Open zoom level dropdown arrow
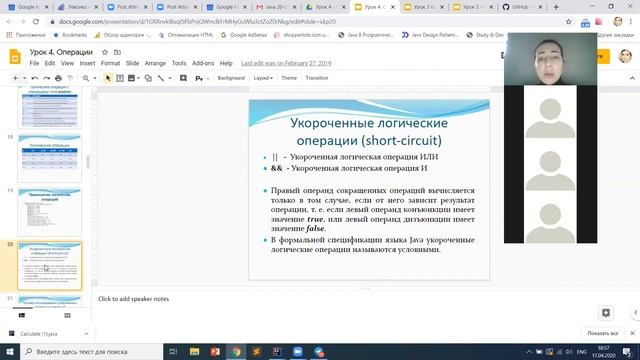 click(95, 78)
